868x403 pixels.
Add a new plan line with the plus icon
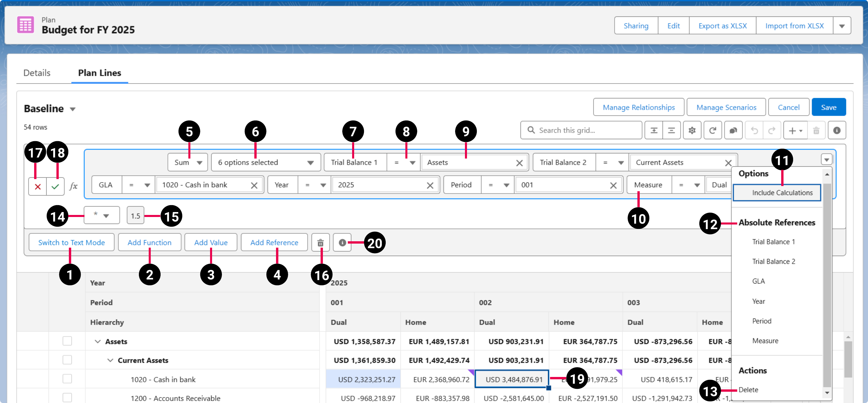click(x=792, y=130)
